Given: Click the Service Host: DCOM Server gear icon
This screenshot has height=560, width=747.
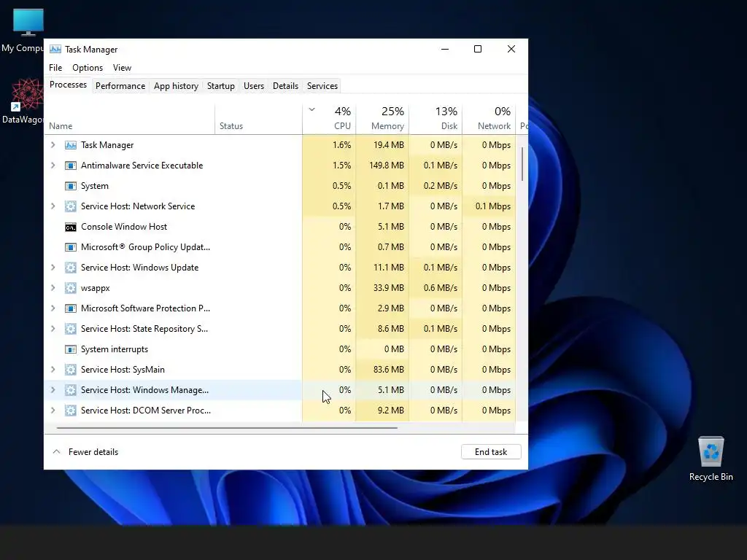Looking at the screenshot, I should (71, 411).
